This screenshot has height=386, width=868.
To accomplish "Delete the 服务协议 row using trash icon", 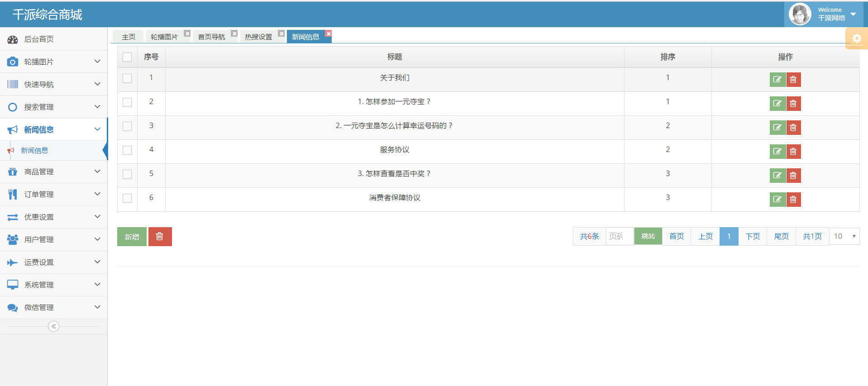I will pos(793,152).
